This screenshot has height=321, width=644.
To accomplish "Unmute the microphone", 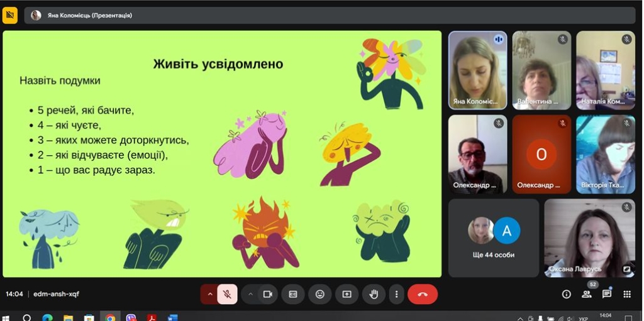I will click(x=227, y=294).
